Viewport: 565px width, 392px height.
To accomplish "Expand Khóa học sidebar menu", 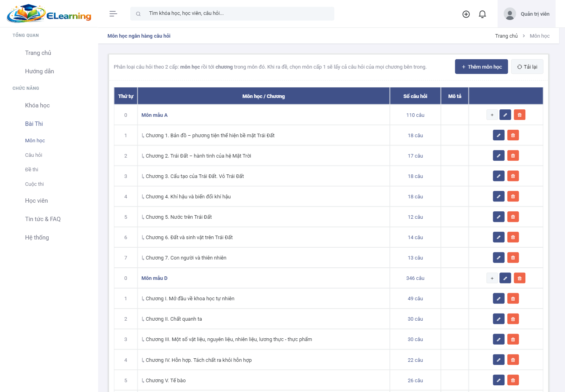I will coord(37,105).
